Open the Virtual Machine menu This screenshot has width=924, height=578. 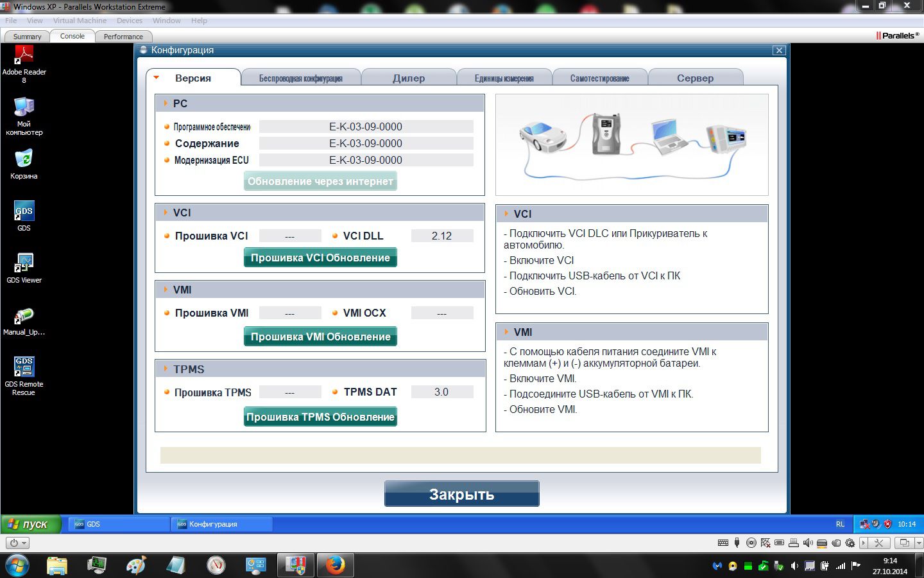(x=80, y=21)
